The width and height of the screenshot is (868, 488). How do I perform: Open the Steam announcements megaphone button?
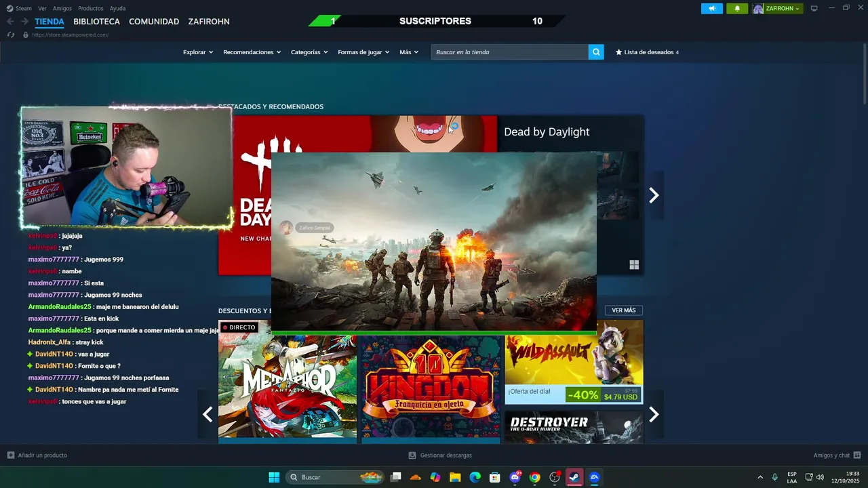point(711,9)
